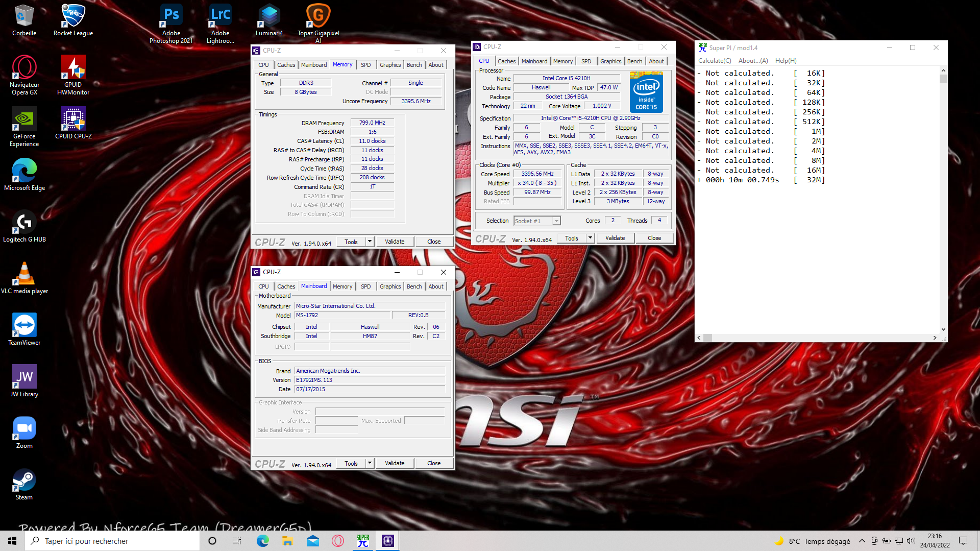This screenshot has width=980, height=551.
Task: Open Help(H) menu in Super PI
Action: point(786,60)
